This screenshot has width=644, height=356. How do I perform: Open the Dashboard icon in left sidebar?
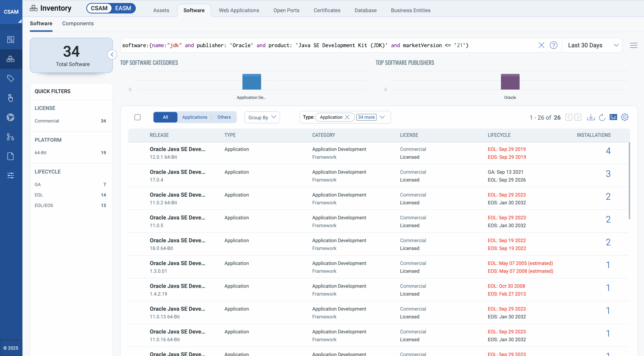pos(11,40)
